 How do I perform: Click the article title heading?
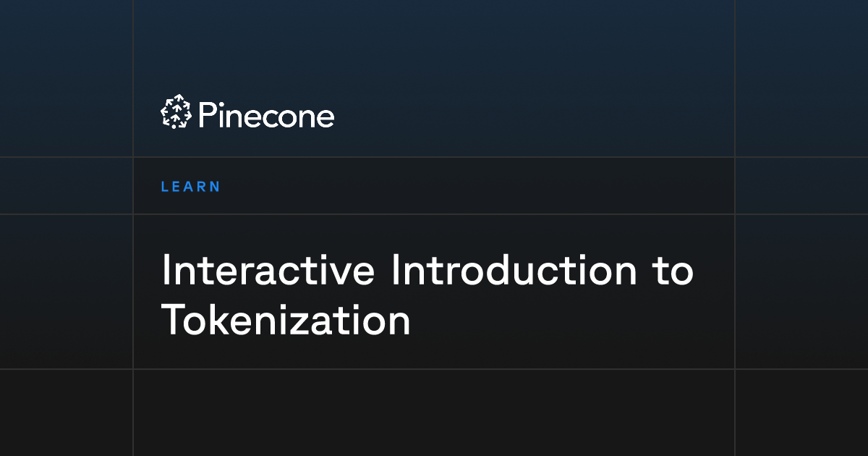pyautogui.click(x=427, y=295)
